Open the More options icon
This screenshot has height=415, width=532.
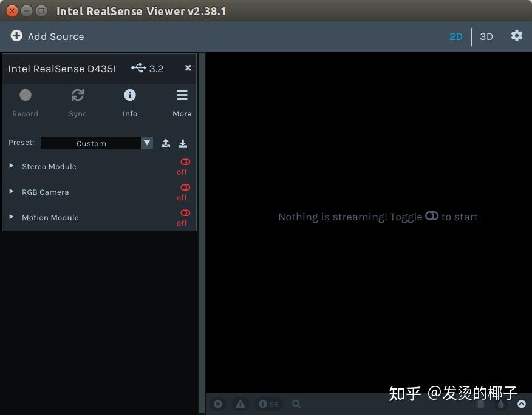click(182, 95)
